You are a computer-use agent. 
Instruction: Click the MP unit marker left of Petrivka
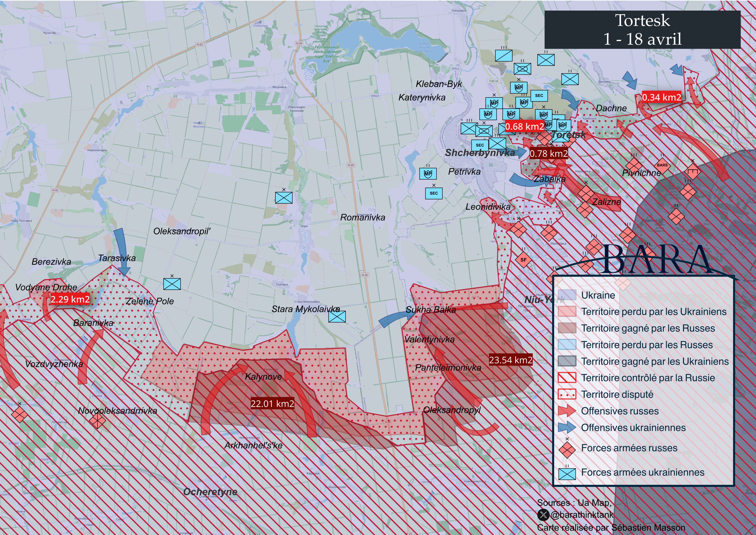point(428,173)
